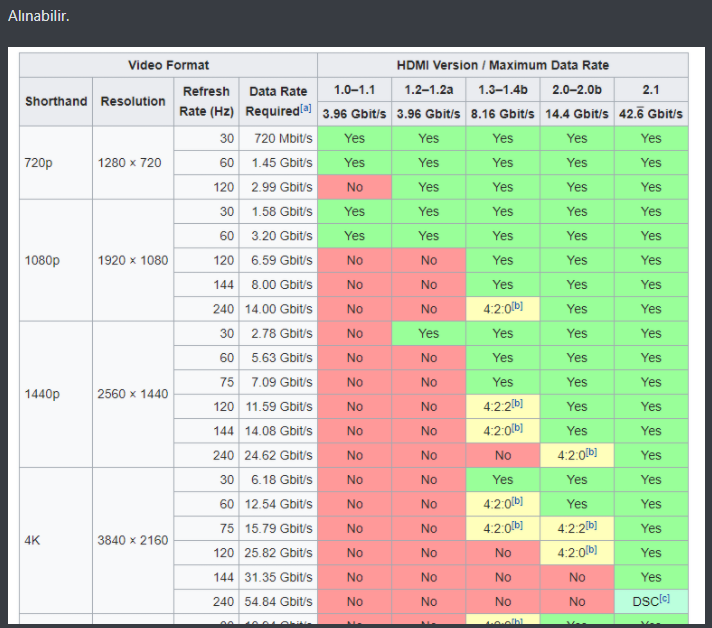Click the Refresh Rate (Hz) column header
This screenshot has width=712, height=628.
[206, 101]
